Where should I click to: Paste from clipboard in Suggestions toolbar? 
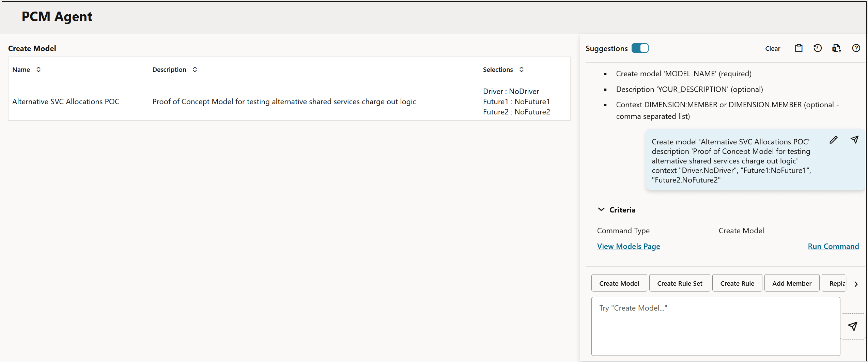[x=799, y=48]
